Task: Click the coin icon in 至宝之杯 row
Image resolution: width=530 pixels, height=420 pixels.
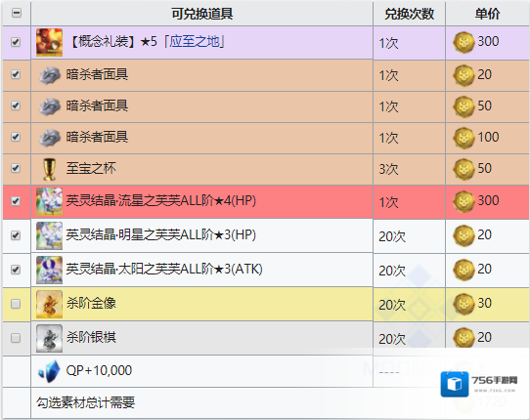Action: click(464, 169)
